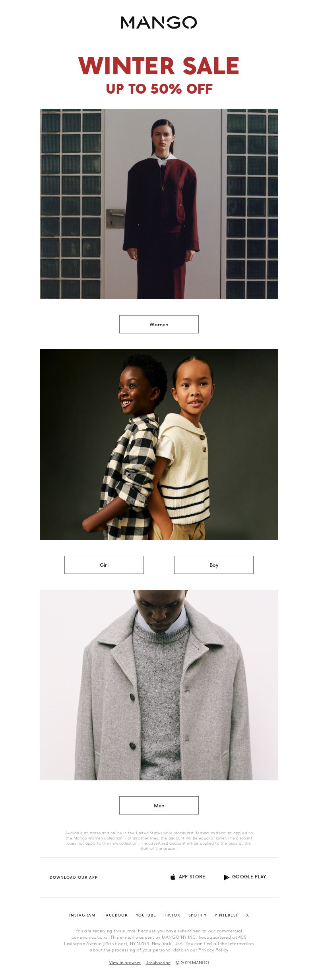Click the woman in burgundy jacket image
This screenshot has height=980, width=318.
coord(159,204)
